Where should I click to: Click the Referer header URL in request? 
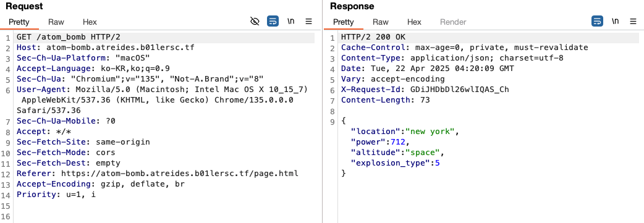tap(179, 174)
